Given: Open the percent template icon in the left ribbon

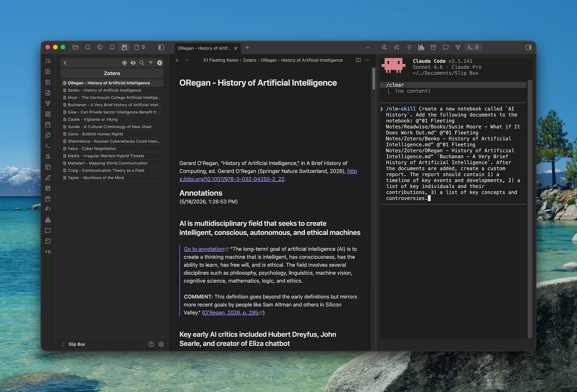Looking at the screenshot, I should (48, 252).
